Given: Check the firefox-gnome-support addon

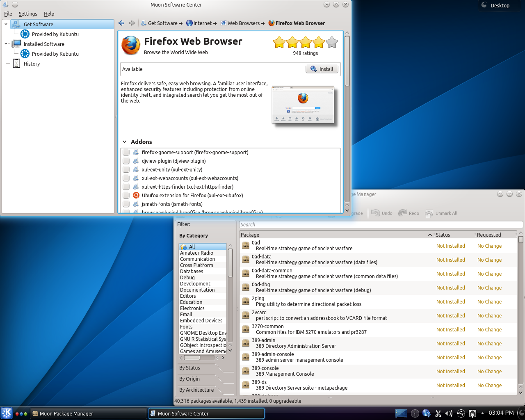Looking at the screenshot, I should (x=126, y=152).
